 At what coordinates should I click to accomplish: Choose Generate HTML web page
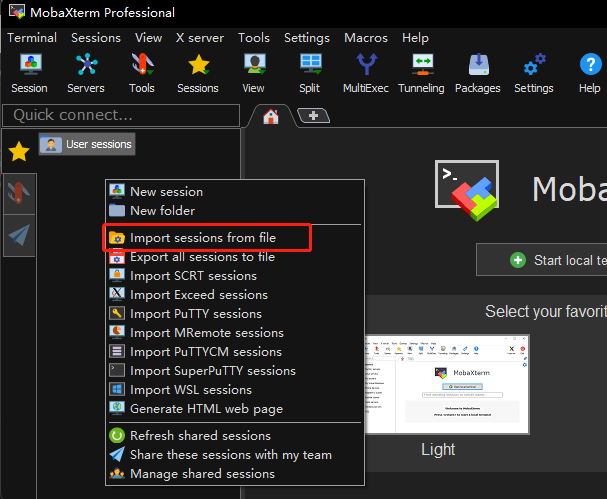pyautogui.click(x=235, y=408)
